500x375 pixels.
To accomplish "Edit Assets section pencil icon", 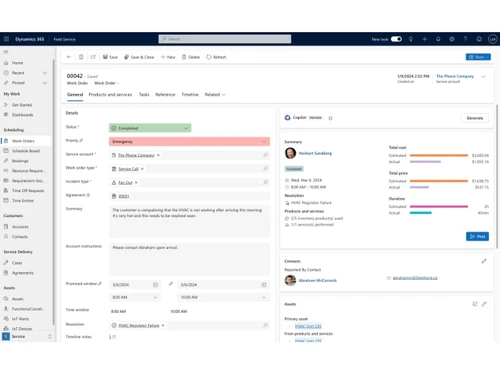I will (x=484, y=304).
